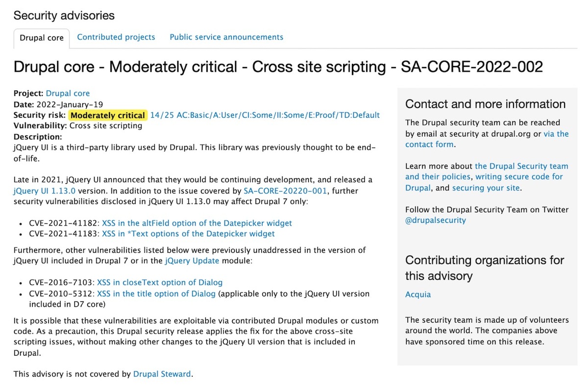This screenshot has height=391, width=588.
Task: Switch to Contributed projects tab
Action: (116, 37)
